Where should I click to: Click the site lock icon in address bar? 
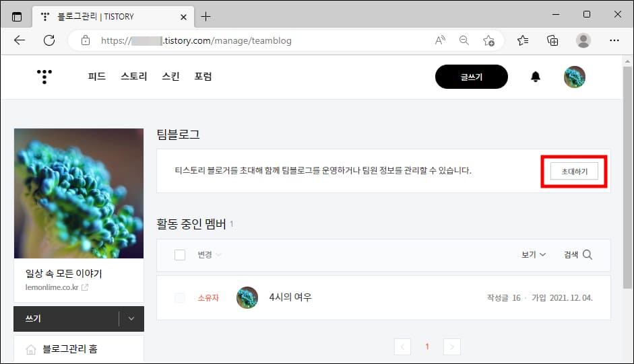pyautogui.click(x=86, y=40)
